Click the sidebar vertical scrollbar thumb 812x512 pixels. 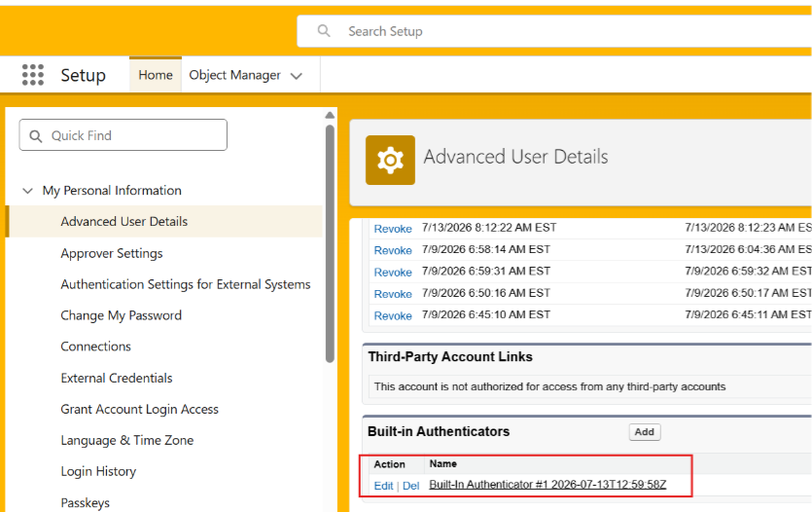click(330, 243)
